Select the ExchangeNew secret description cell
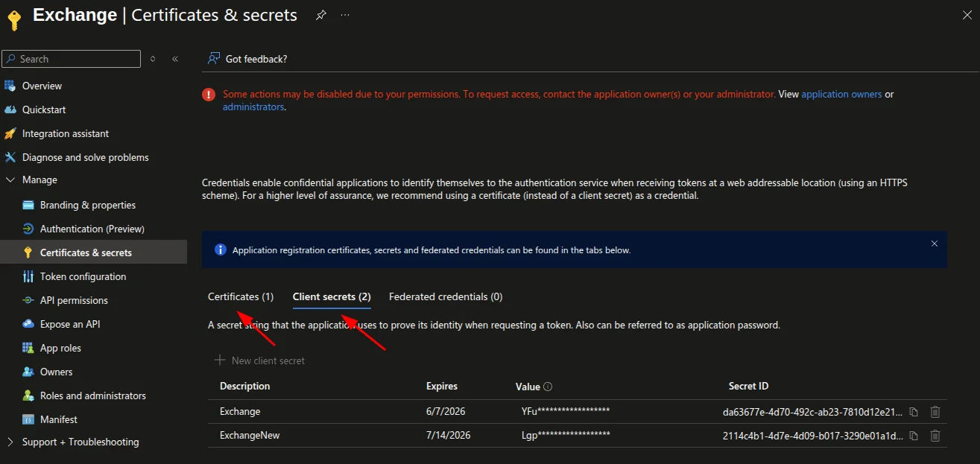 pos(250,435)
